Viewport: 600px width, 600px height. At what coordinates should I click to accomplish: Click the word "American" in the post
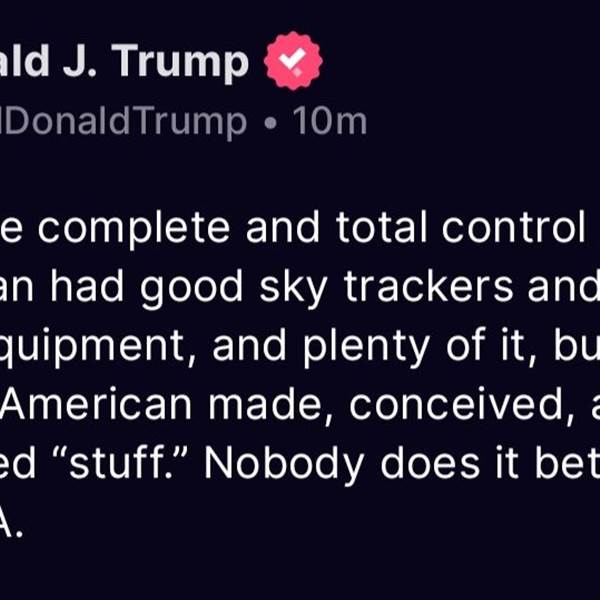pyautogui.click(x=96, y=404)
